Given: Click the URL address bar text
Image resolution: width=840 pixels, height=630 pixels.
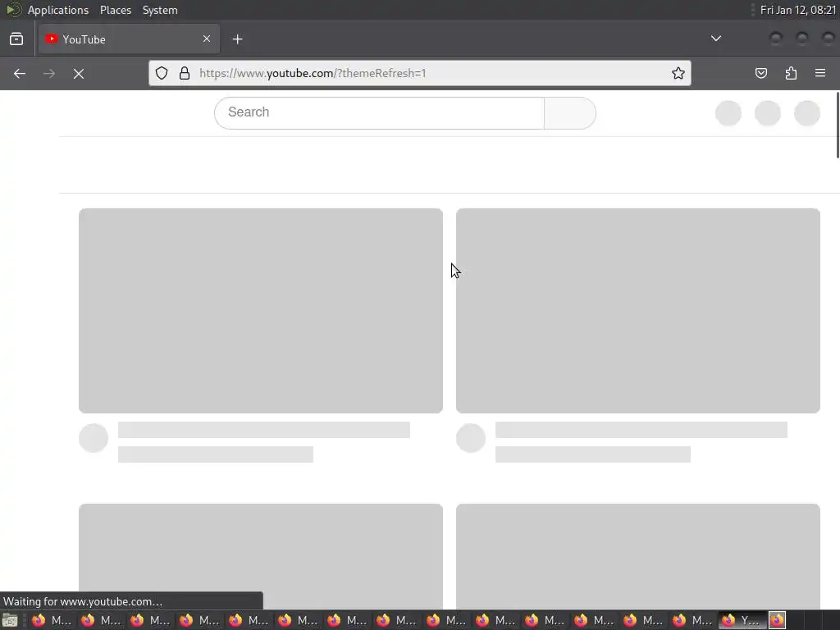Looking at the screenshot, I should 313,73.
